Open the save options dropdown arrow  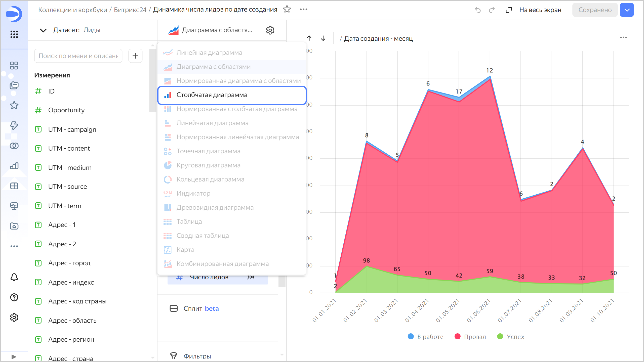[627, 10]
